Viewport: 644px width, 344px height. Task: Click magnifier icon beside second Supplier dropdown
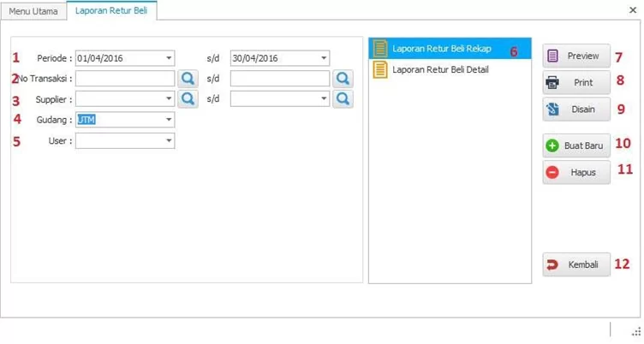(x=343, y=99)
